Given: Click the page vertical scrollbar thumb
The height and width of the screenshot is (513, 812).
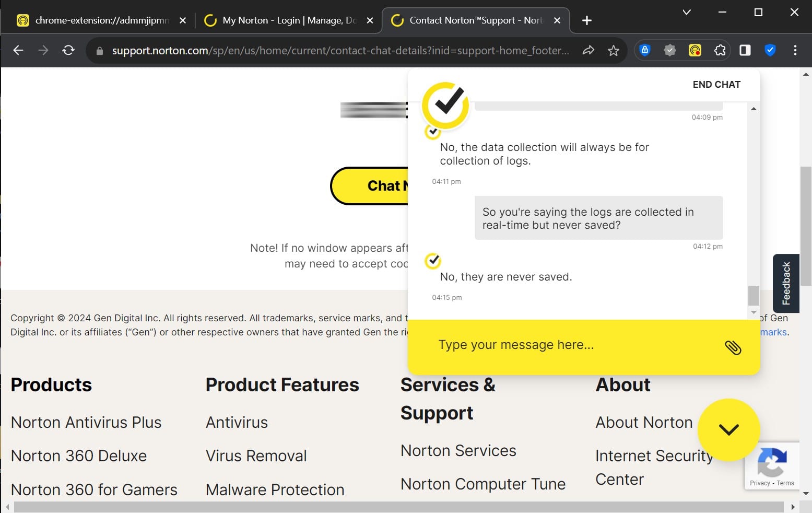Looking at the screenshot, I should click(806, 226).
